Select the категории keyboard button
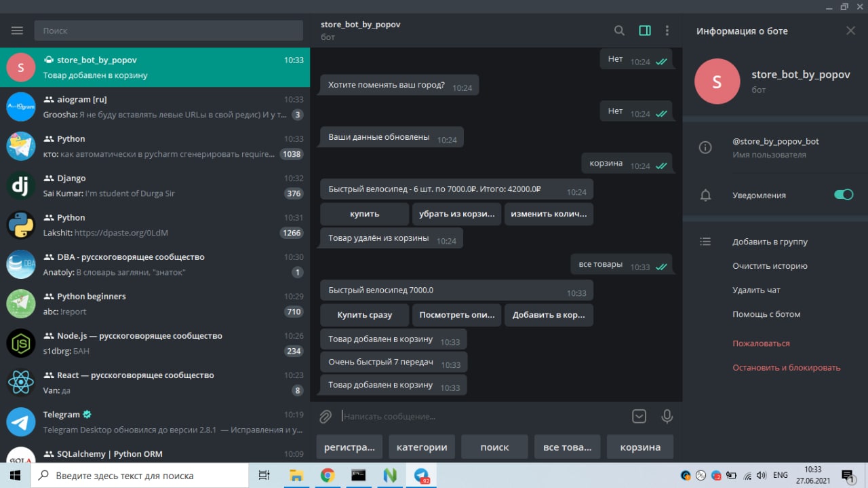868x488 pixels. pyautogui.click(x=422, y=447)
